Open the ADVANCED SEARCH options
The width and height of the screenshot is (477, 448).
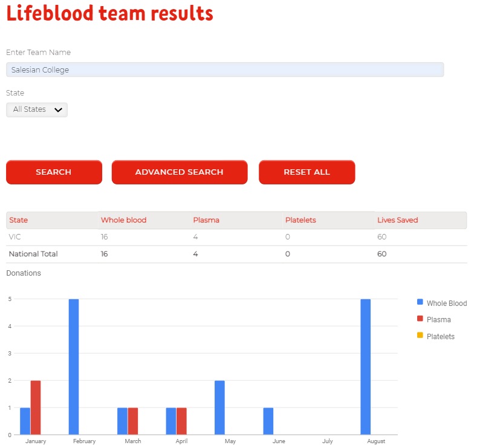(x=180, y=172)
